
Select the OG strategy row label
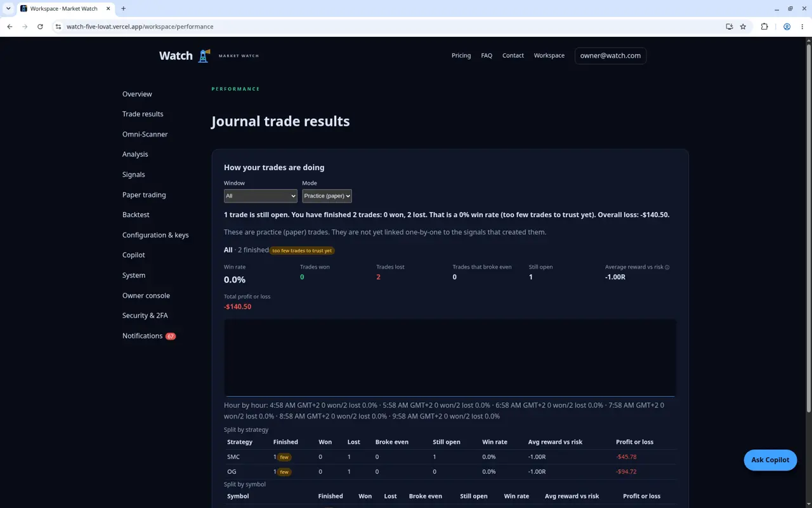coord(232,472)
